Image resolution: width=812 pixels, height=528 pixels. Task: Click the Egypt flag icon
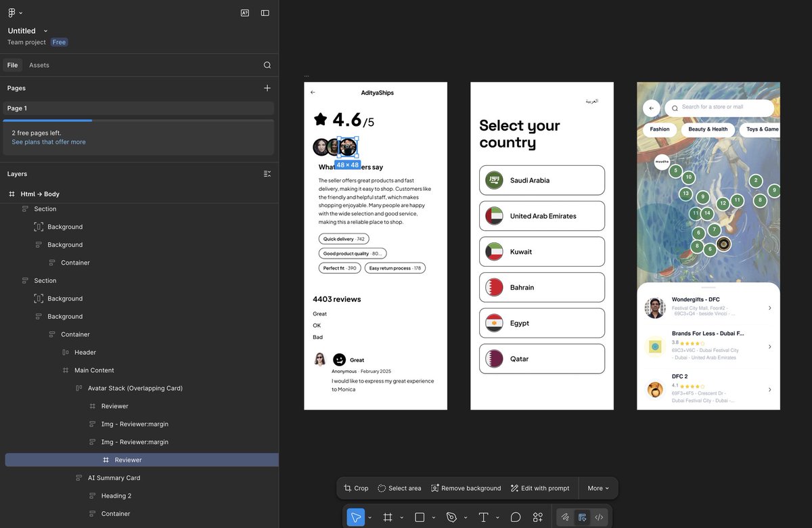(495, 324)
